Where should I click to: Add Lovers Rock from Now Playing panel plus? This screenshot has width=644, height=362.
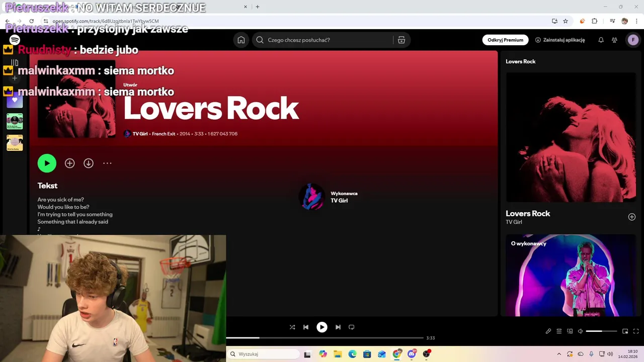[x=632, y=217]
